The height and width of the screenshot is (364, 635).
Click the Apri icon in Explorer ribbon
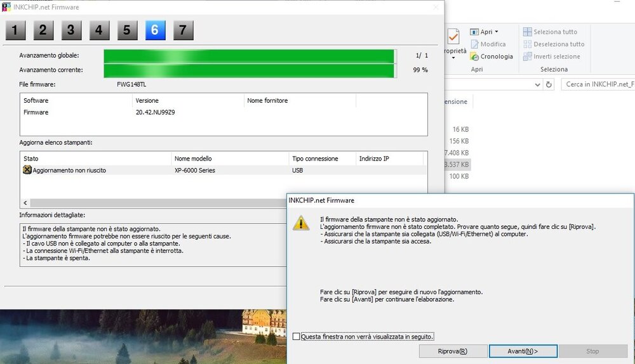(474, 32)
